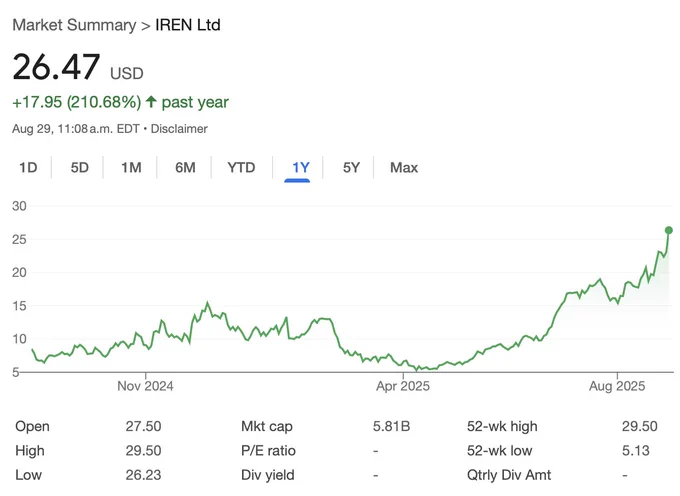This screenshot has height=496, width=680.
Task: Click the Mkt cap value 5.81B
Action: pos(391,426)
